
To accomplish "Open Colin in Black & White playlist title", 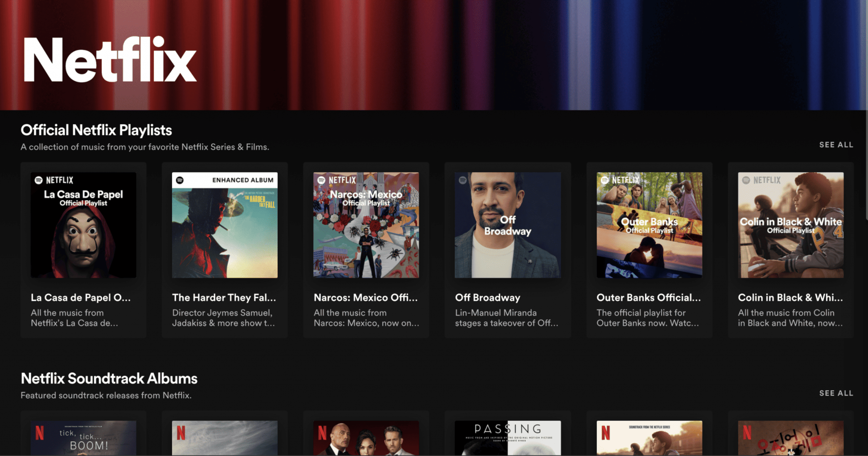I will (x=790, y=298).
